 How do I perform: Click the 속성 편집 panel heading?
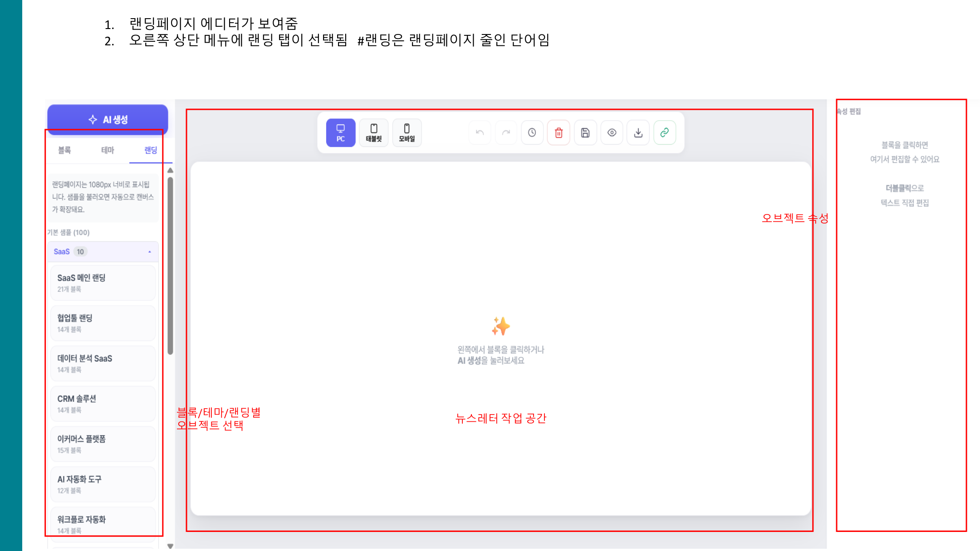tap(849, 112)
